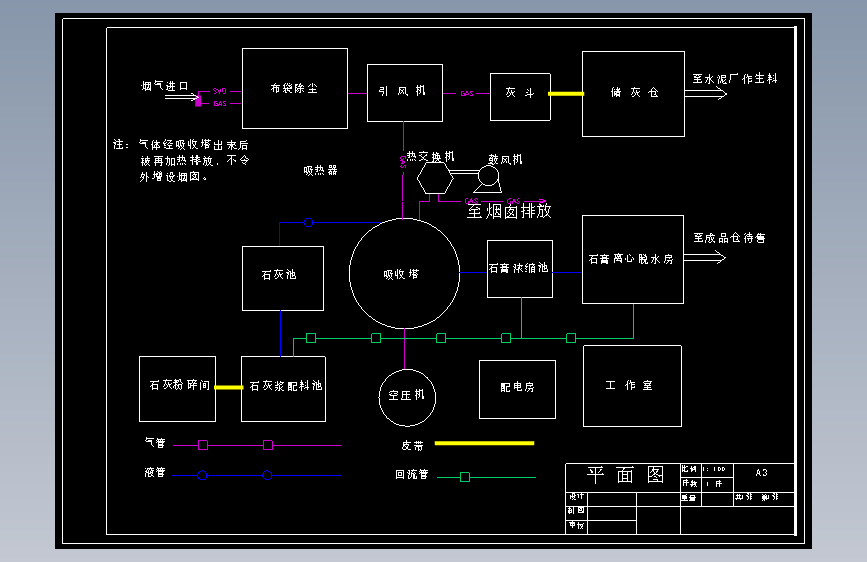Click yellow belt between 石灰粉碎间 and 石灰浆配料池
Image resolution: width=867 pixels, height=562 pixels.
[229, 387]
